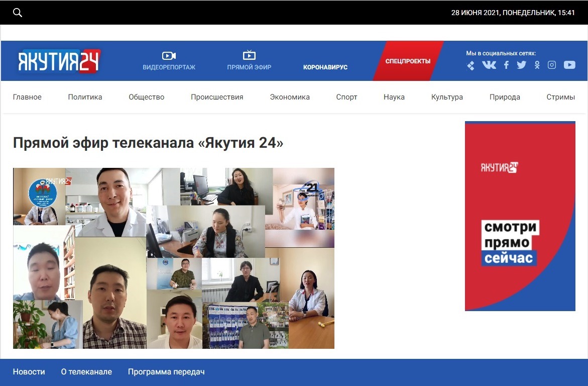Select the Экономика category
Image resolution: width=588 pixels, height=386 pixels.
pyautogui.click(x=290, y=97)
